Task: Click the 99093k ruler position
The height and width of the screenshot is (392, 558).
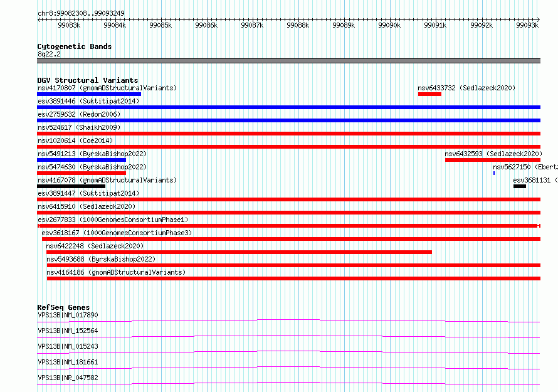Action: pos(527,25)
